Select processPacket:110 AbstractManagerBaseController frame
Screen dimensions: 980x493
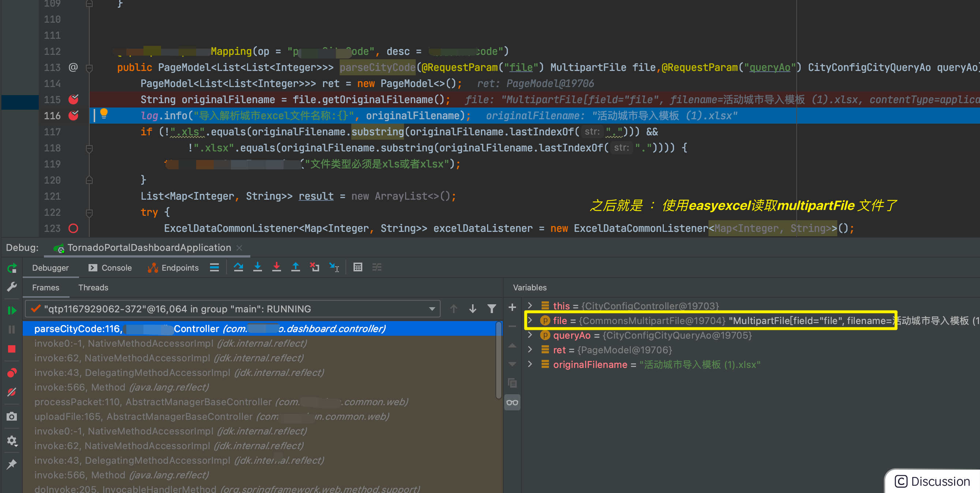pyautogui.click(x=259, y=402)
